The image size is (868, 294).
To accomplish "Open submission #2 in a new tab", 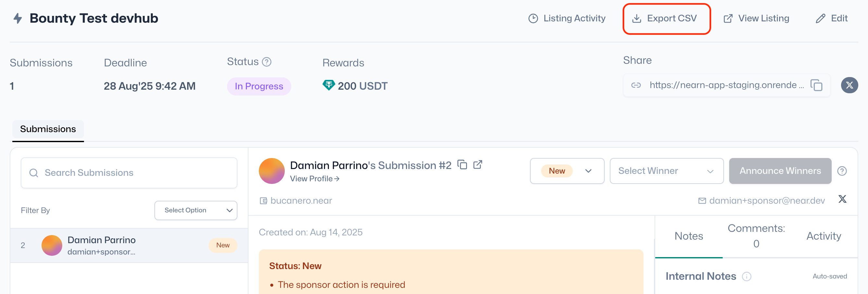I will pyautogui.click(x=478, y=165).
